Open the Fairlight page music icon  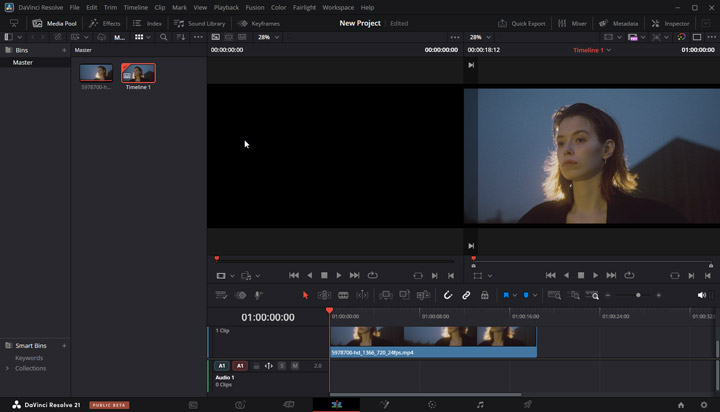(480, 405)
